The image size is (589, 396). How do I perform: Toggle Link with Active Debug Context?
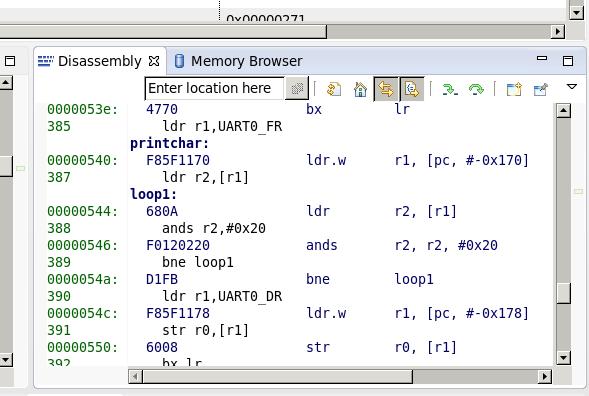click(386, 89)
